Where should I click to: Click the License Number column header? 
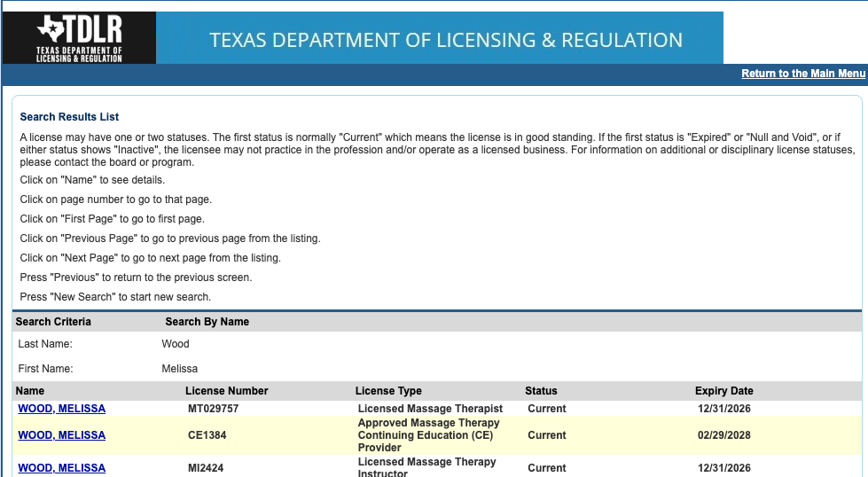point(226,391)
